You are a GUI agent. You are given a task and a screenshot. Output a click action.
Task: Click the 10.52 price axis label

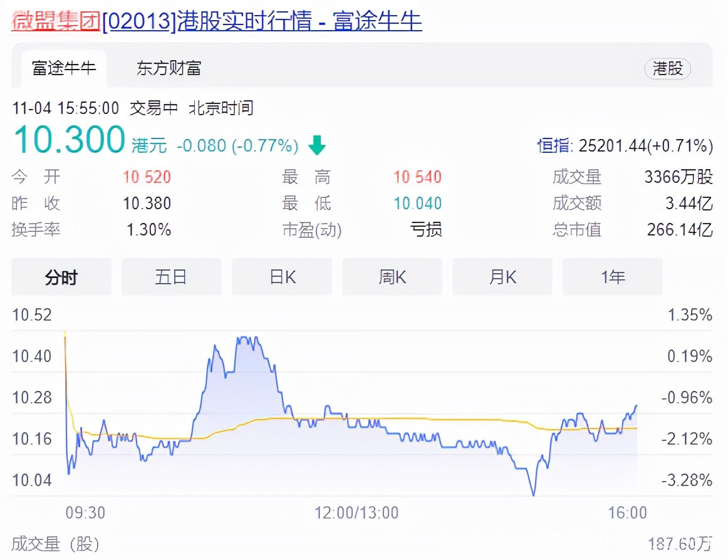(31, 315)
